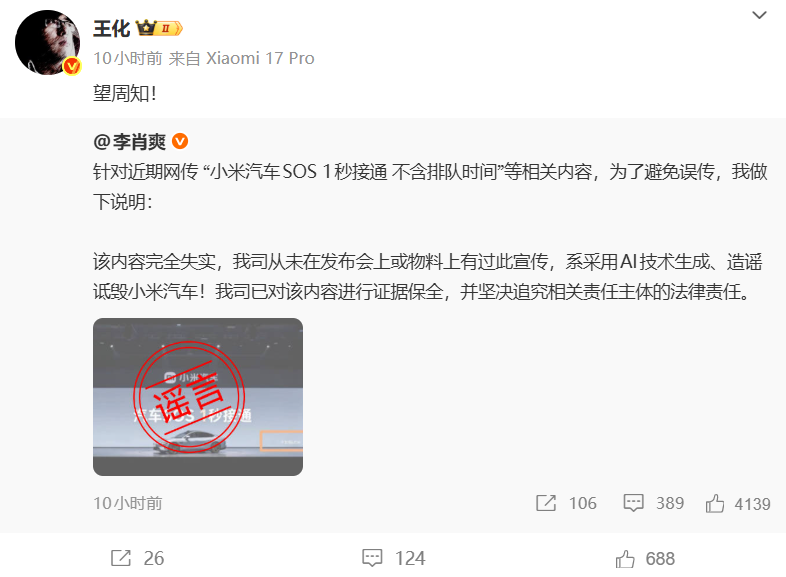Screen dimensions: 786x577
Task: Repost 王化's post via bottom share icon
Action: tap(121, 558)
